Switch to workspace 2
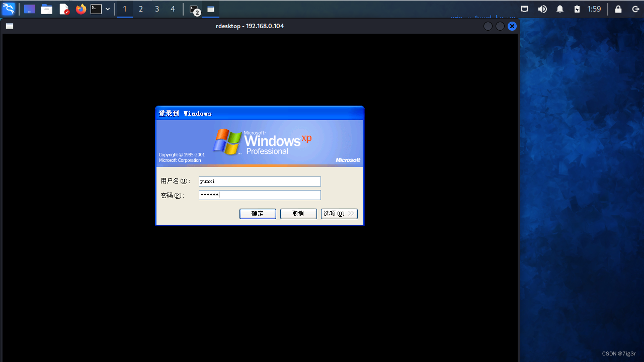Screen dimensions: 644x362 tap(141, 9)
